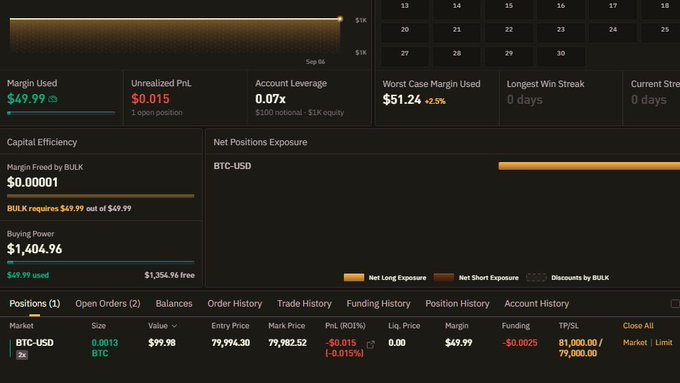Screen dimensions: 680x383
Task: Click the Margin Freed value $0.00001
Action: pyautogui.click(x=32, y=182)
